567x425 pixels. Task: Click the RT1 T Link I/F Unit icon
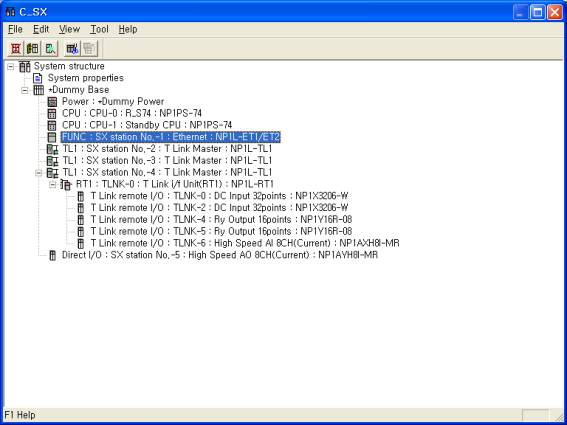click(66, 184)
